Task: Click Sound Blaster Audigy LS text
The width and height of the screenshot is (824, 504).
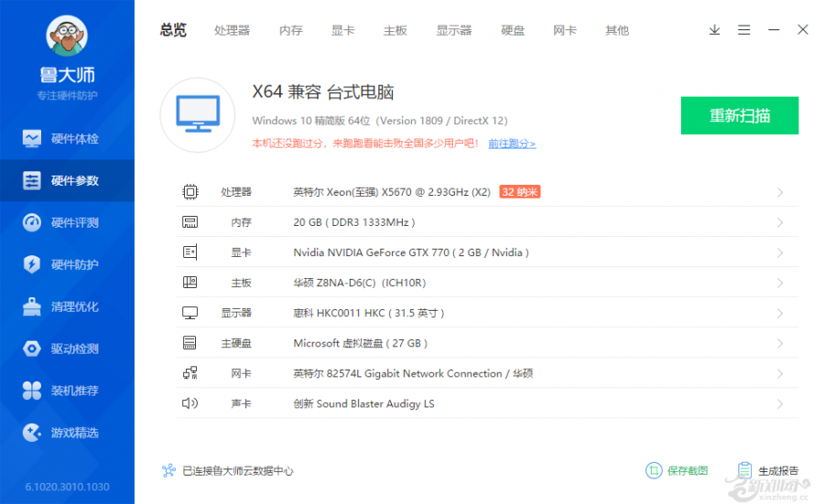Action: tap(363, 403)
